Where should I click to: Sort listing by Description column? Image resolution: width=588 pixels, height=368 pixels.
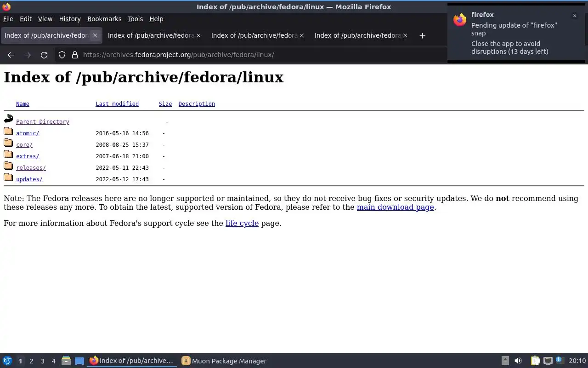[x=197, y=104]
